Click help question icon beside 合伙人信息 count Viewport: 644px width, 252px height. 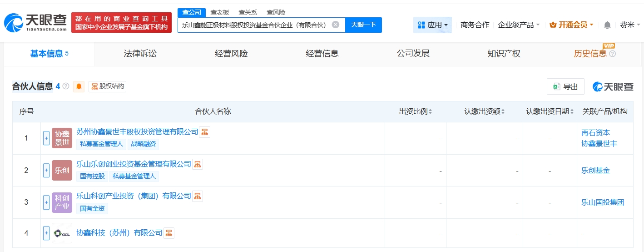pyautogui.click(x=66, y=86)
